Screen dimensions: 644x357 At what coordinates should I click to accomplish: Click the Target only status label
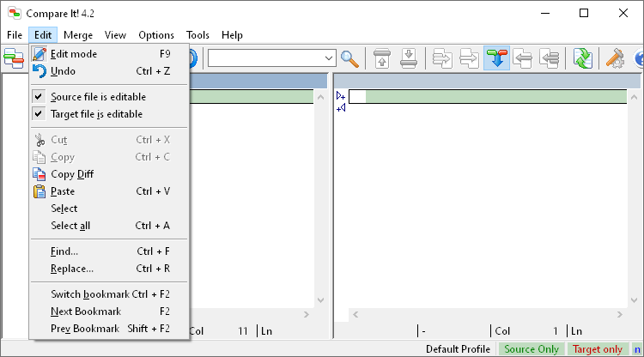[x=598, y=349]
